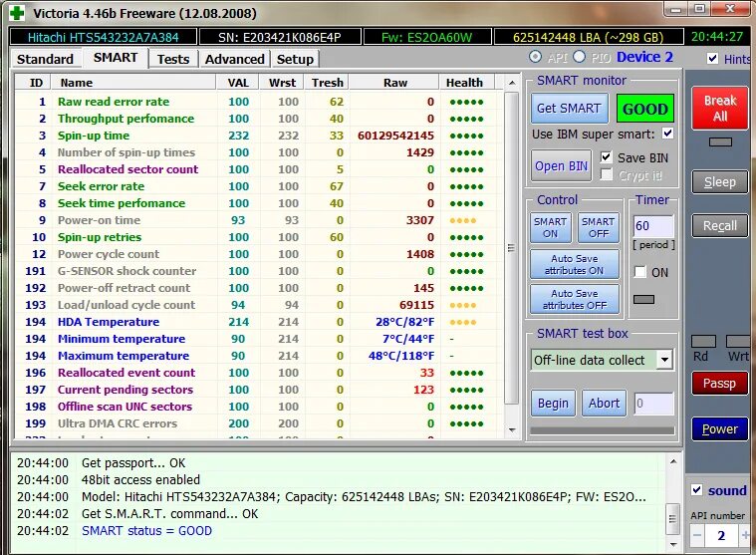Image resolution: width=756 pixels, height=555 pixels.
Task: Select the Power-on time row
Action: coord(258,220)
